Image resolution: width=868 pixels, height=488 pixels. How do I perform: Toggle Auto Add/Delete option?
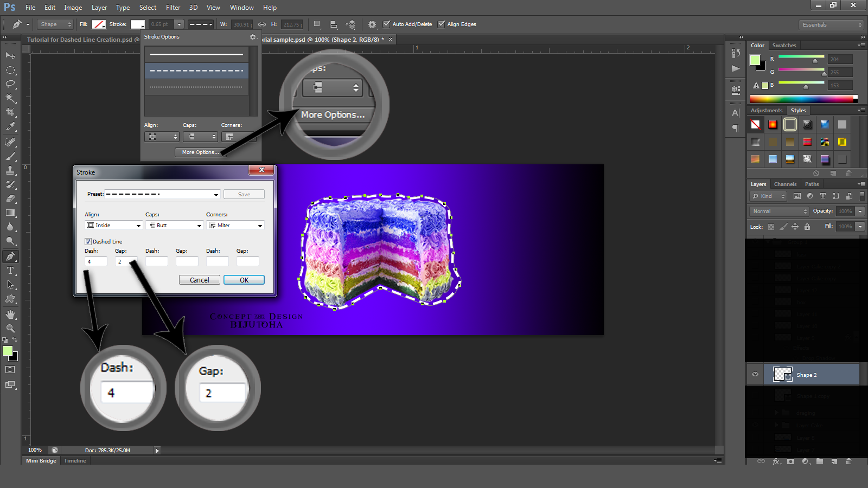[x=387, y=24]
